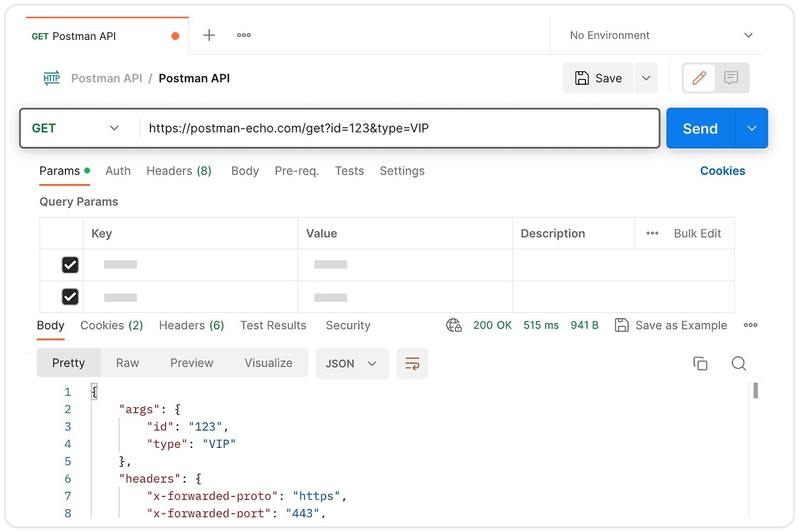Switch to the Pre-req. tab
The image size is (799, 532).
(297, 171)
